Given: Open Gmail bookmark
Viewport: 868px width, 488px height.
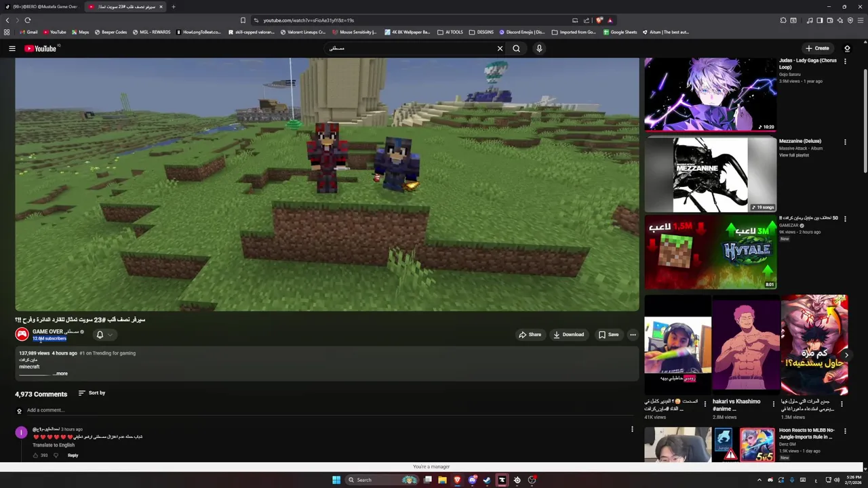Looking at the screenshot, I should pos(28,32).
